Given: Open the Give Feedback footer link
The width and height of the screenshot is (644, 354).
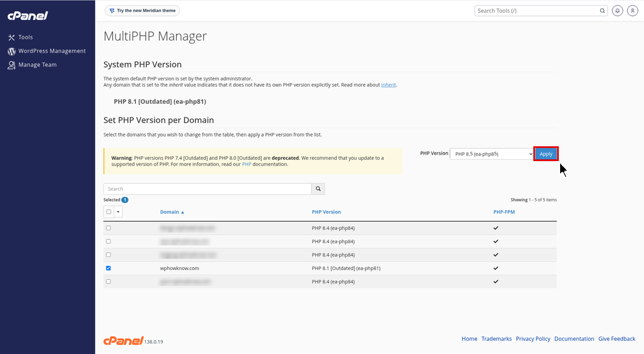Looking at the screenshot, I should (x=617, y=339).
